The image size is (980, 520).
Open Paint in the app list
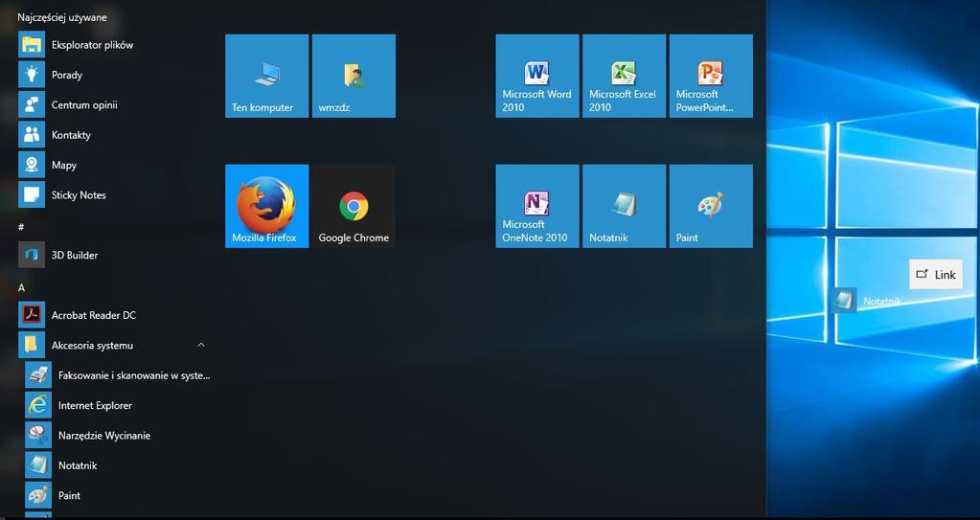[x=118, y=495]
